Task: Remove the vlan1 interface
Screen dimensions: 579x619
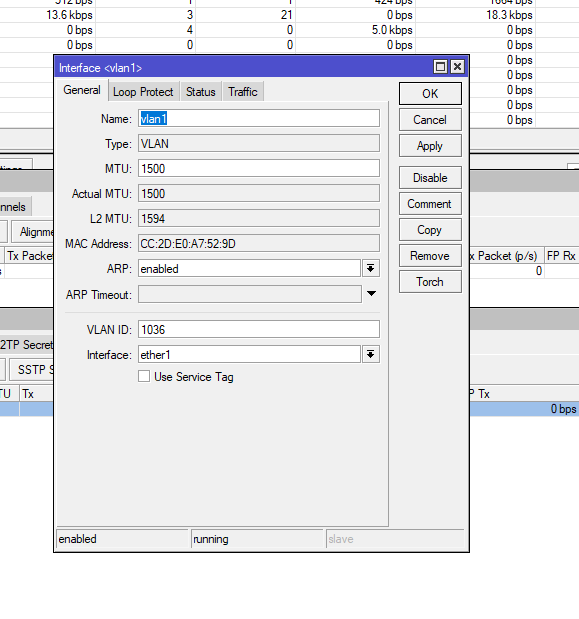Action: 430,256
